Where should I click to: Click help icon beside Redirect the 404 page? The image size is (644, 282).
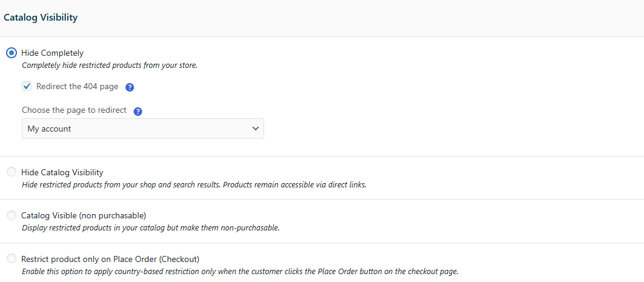pos(130,87)
